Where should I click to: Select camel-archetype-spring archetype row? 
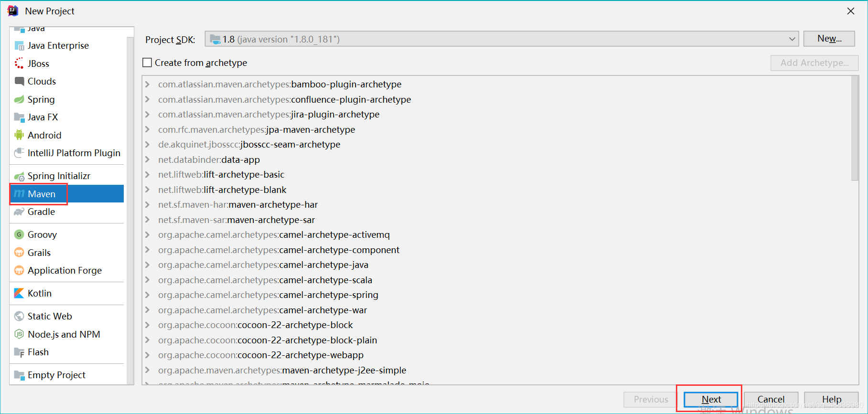click(x=497, y=295)
